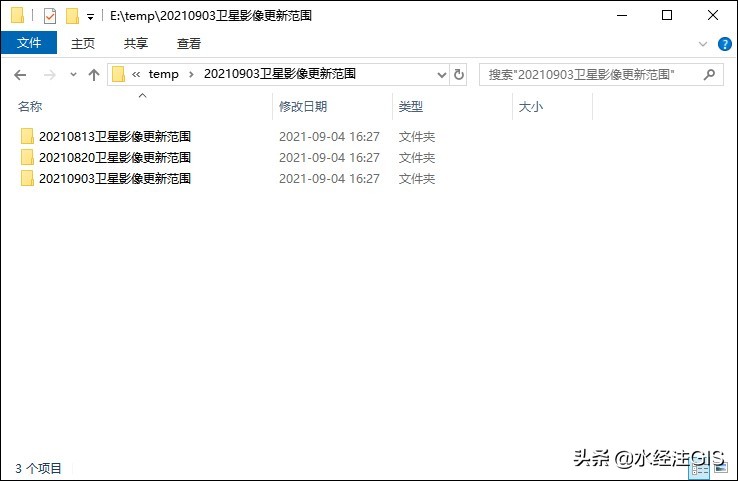Click the Back navigation arrow
Image resolution: width=738 pixels, height=481 pixels.
pyautogui.click(x=20, y=74)
